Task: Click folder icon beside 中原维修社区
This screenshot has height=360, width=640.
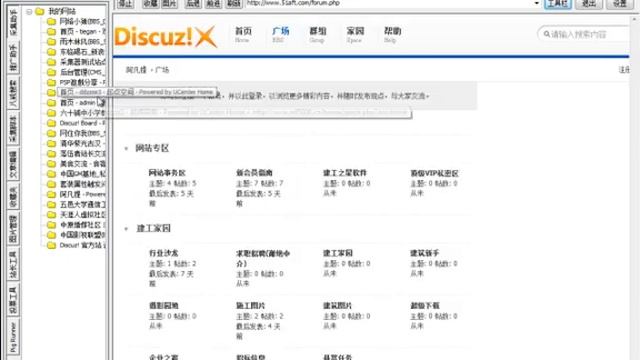Action: point(51,225)
